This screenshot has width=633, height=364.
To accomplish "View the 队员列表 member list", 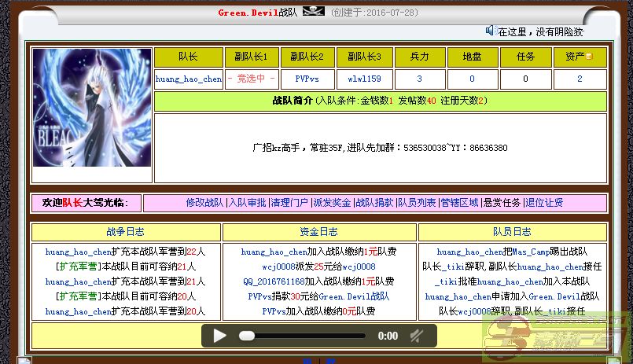I will pos(417,203).
